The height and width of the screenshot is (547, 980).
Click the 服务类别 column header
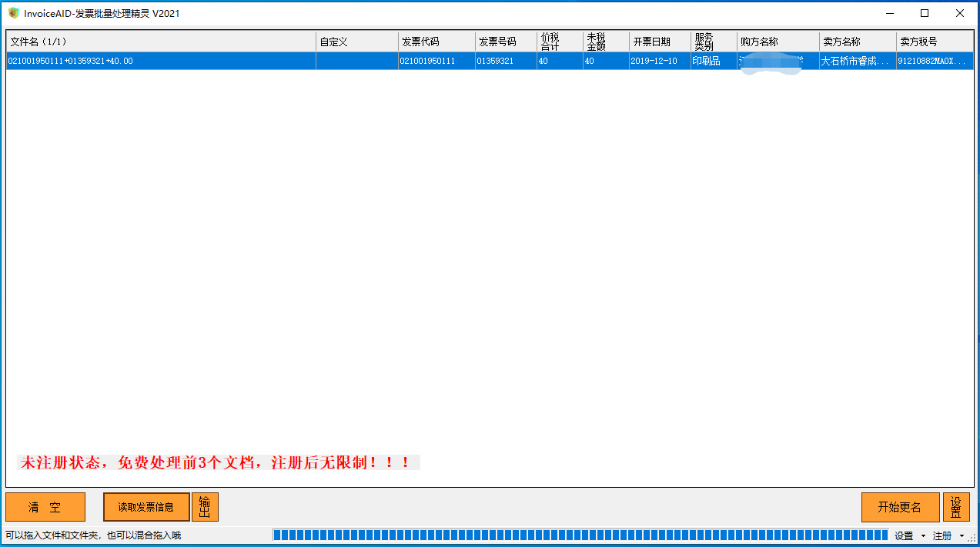[713, 42]
